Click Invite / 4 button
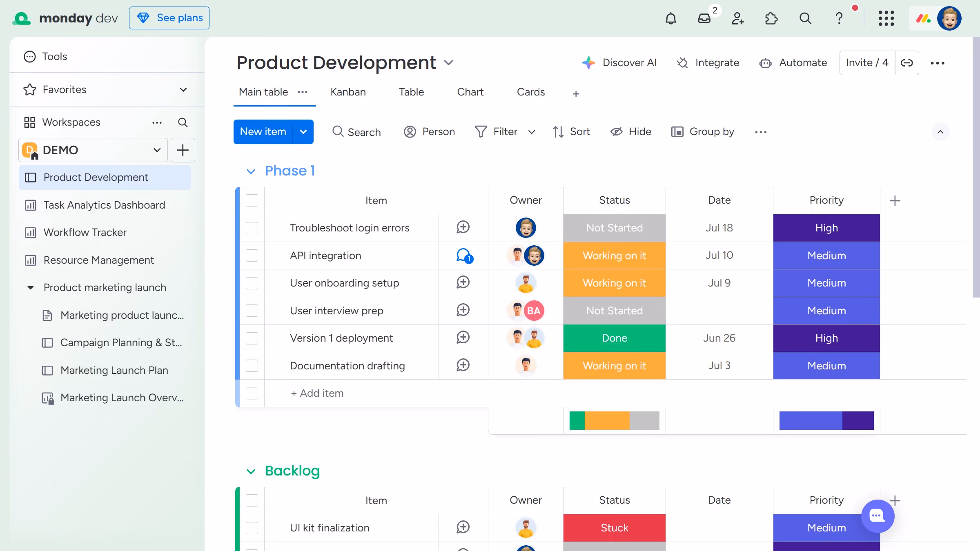The height and width of the screenshot is (551, 980). coord(867,63)
